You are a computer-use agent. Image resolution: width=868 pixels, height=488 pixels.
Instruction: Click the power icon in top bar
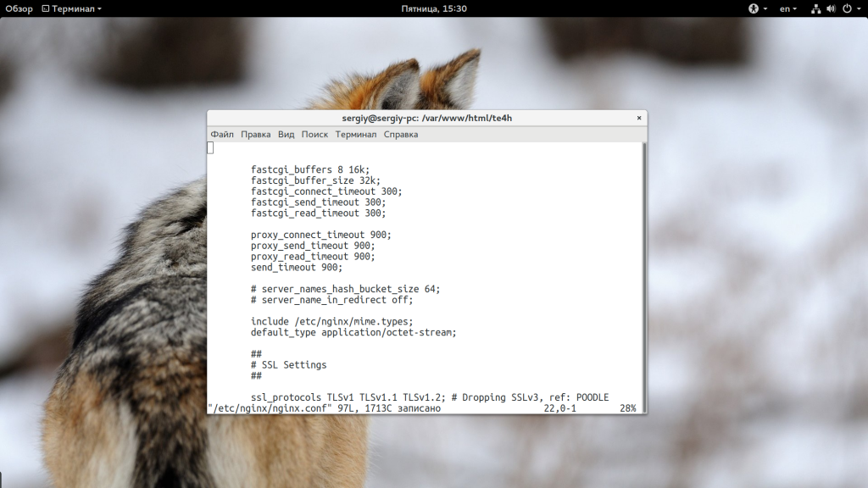pyautogui.click(x=846, y=8)
